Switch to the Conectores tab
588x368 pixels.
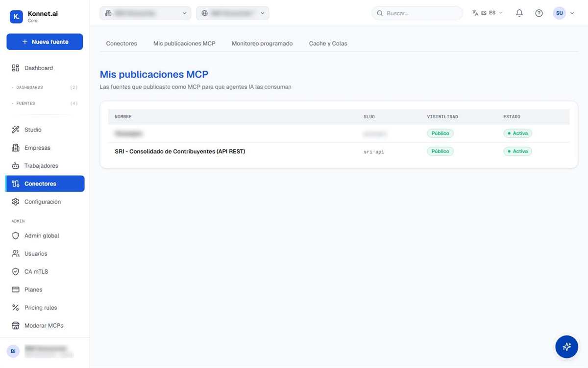point(122,44)
